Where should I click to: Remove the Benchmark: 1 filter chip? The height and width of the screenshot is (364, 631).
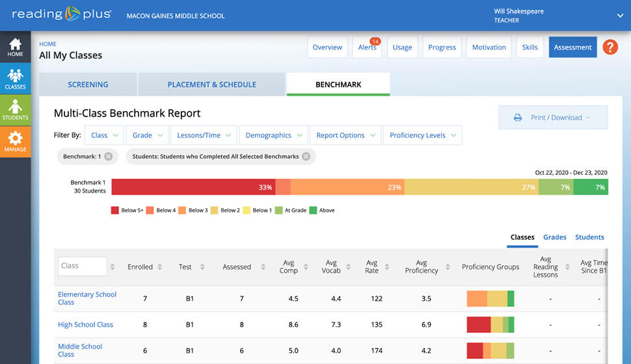pyautogui.click(x=108, y=157)
